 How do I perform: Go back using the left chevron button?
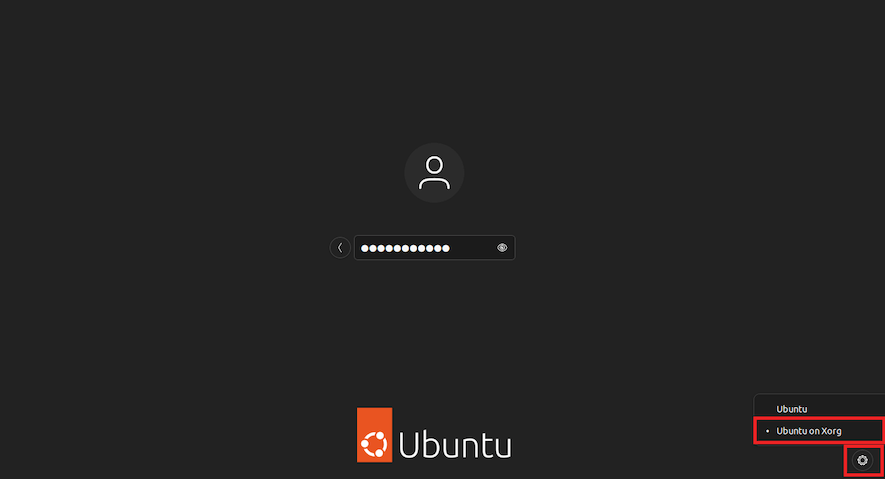point(340,248)
